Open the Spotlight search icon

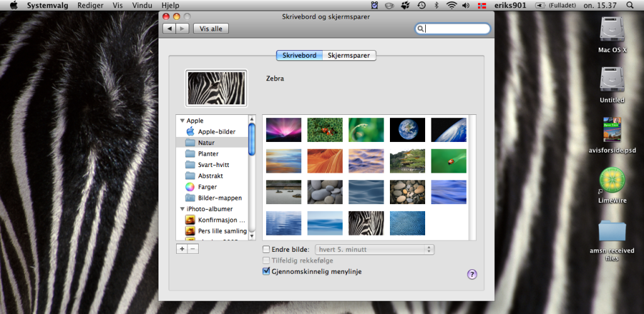(x=630, y=5)
